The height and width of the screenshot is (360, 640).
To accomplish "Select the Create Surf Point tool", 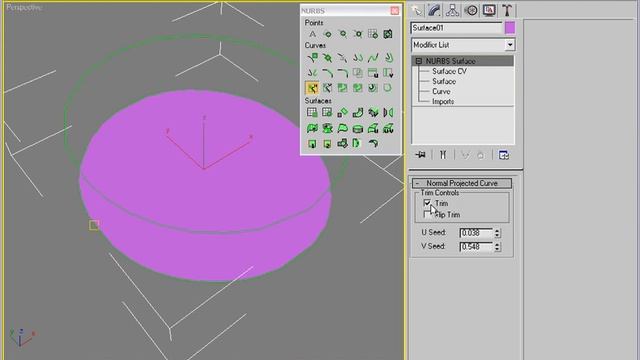I will [373, 34].
